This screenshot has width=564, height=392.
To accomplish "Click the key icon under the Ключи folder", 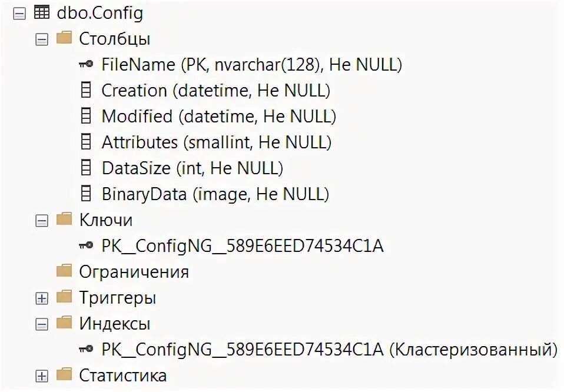I will pyautogui.click(x=86, y=245).
